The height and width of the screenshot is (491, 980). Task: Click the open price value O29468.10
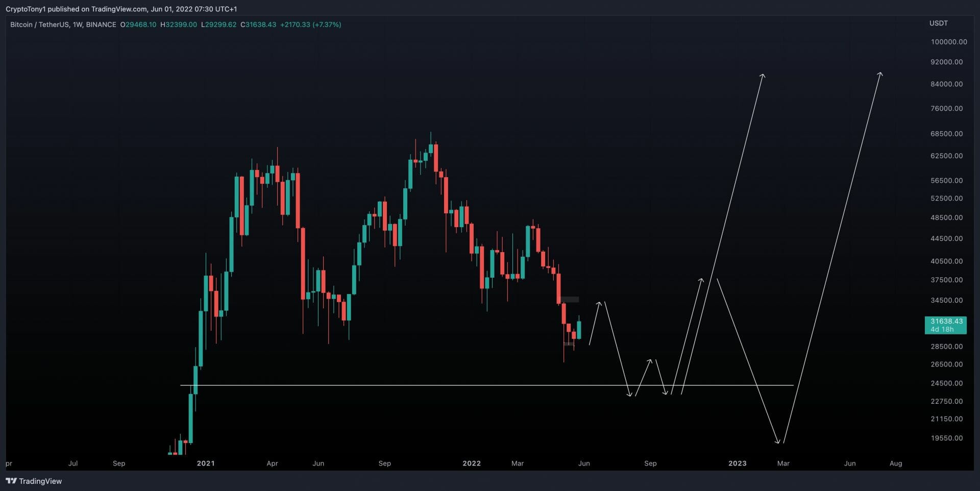138,24
